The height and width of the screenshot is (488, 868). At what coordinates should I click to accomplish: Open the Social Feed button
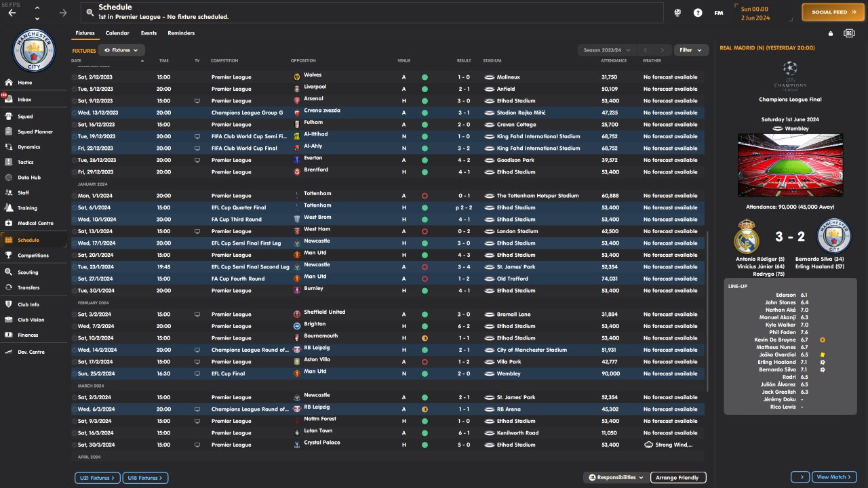(833, 12)
